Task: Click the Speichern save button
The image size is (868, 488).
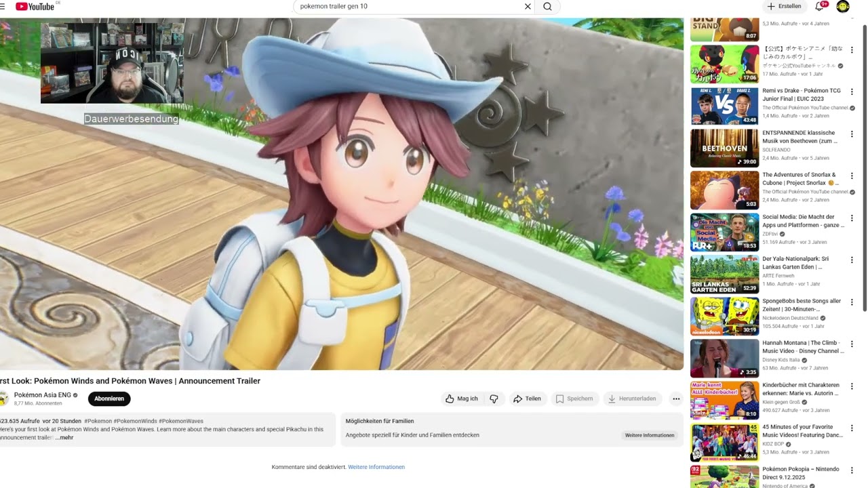Action: tap(574, 399)
